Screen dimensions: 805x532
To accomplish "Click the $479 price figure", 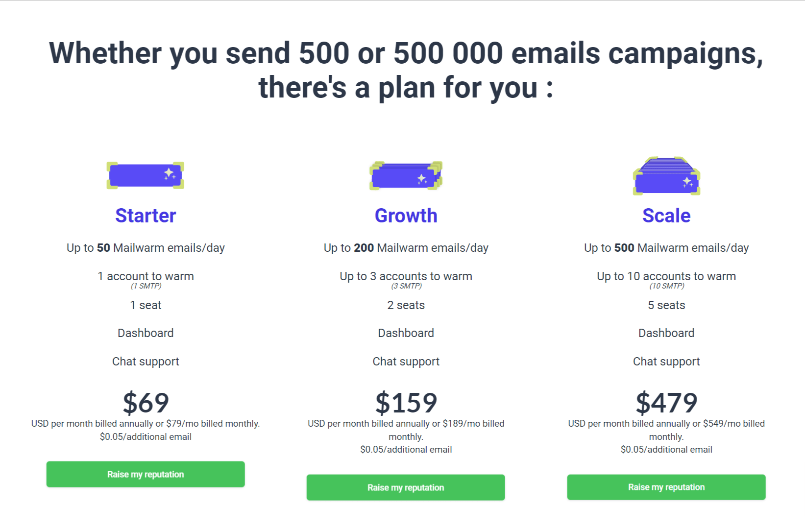I will click(666, 403).
